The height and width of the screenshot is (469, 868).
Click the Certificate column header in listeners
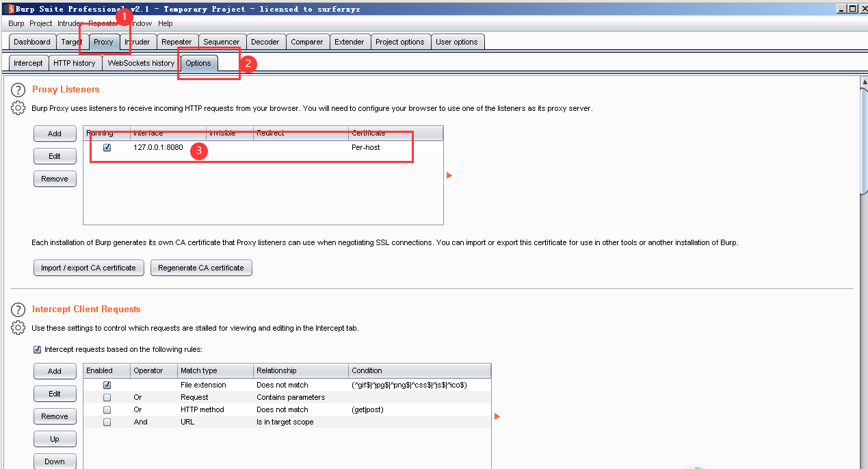(x=395, y=133)
